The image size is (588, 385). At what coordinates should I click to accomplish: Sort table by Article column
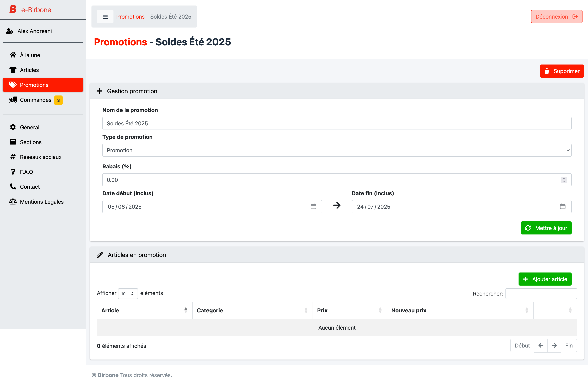[x=145, y=310]
